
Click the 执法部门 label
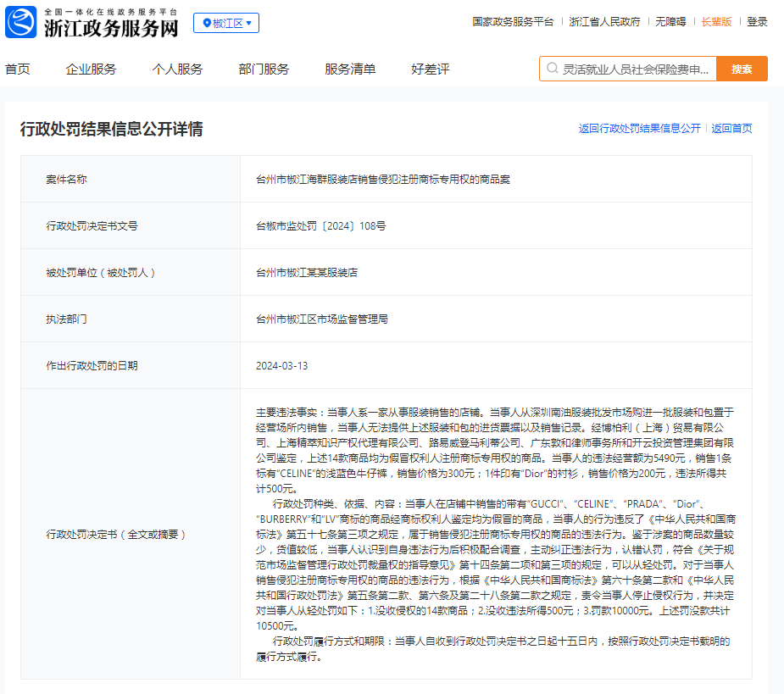point(66,319)
